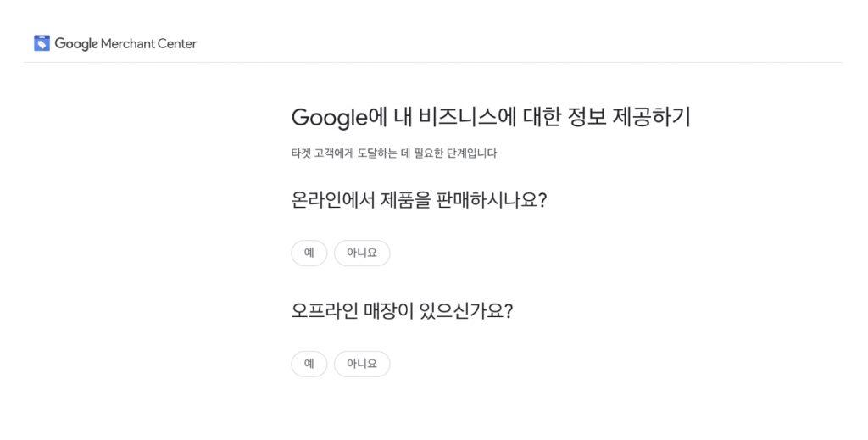Click the words 타겟 고객에게 in the subtitle

[x=322, y=153]
